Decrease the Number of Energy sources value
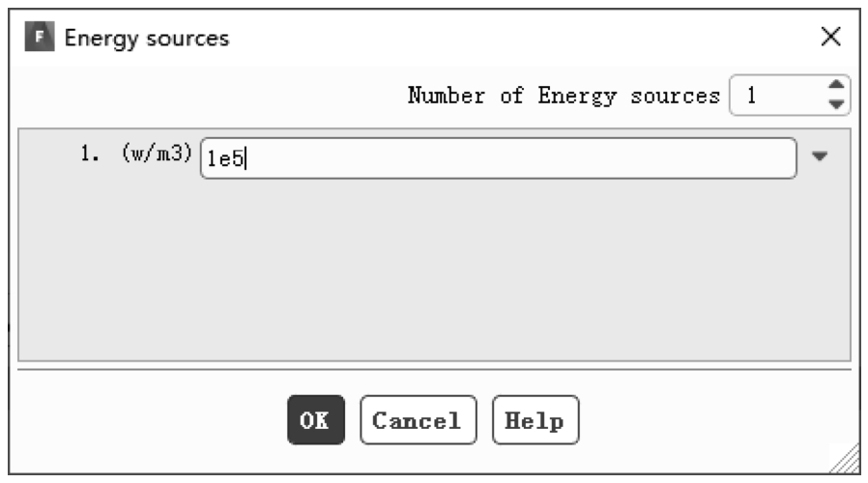The width and height of the screenshot is (868, 483). [x=836, y=104]
